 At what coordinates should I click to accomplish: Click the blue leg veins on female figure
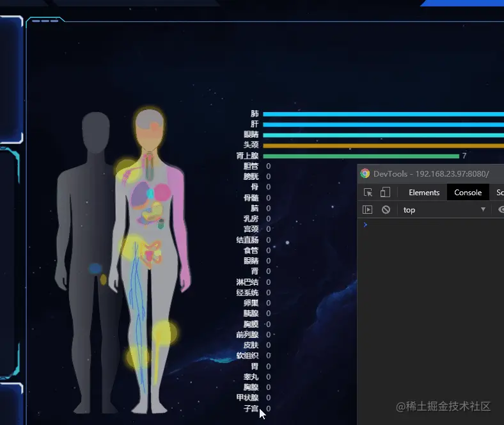point(138,316)
